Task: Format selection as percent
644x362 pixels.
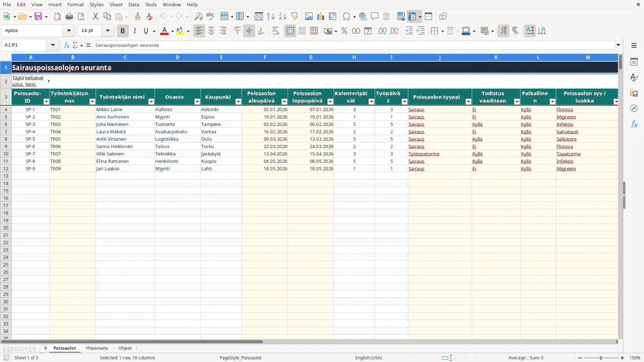Action: [344, 31]
